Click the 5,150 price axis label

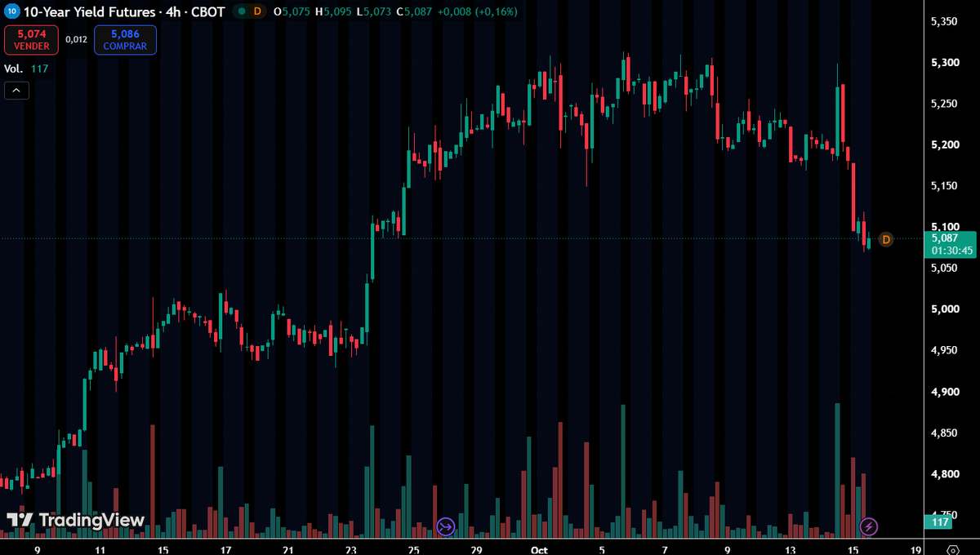[944, 186]
